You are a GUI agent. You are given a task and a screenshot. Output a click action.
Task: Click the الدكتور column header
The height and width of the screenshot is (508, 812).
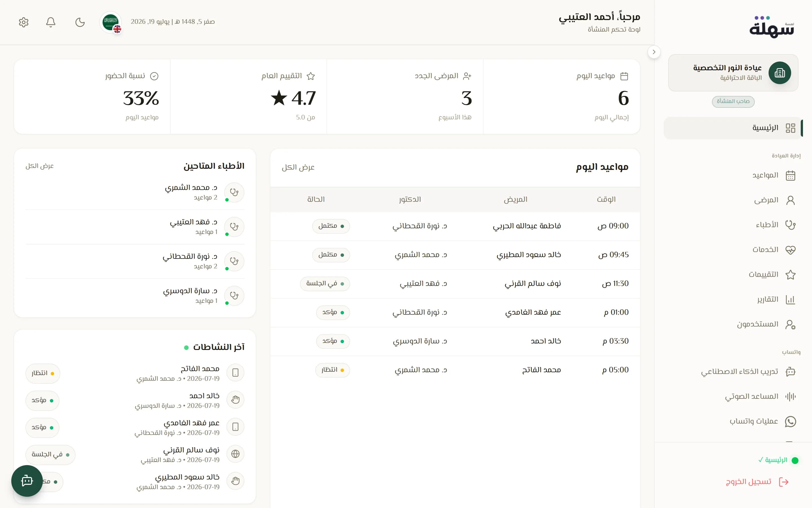410,200
